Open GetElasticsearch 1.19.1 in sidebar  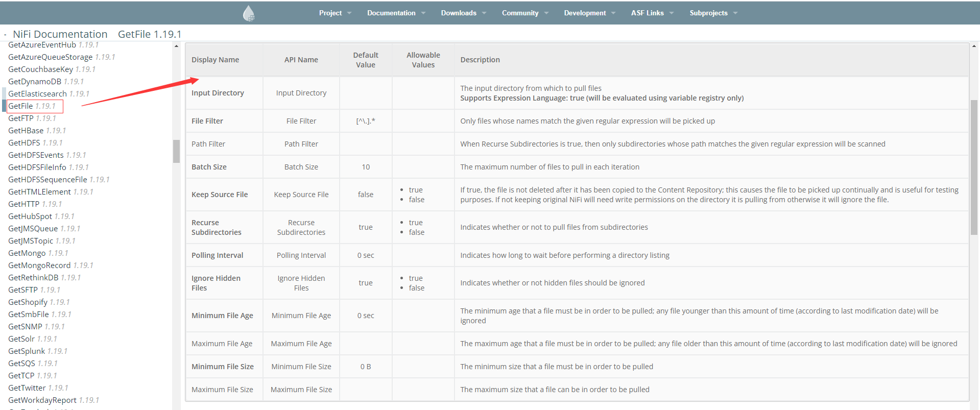[49, 94]
